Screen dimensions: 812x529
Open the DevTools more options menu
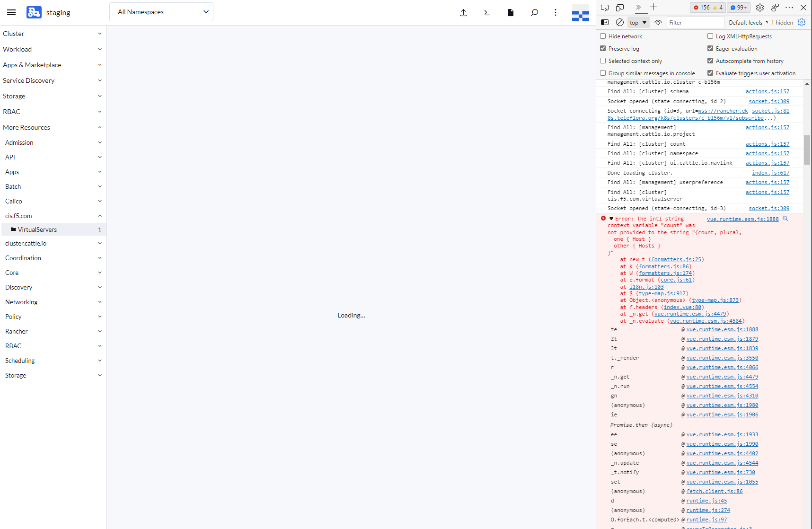[789, 8]
